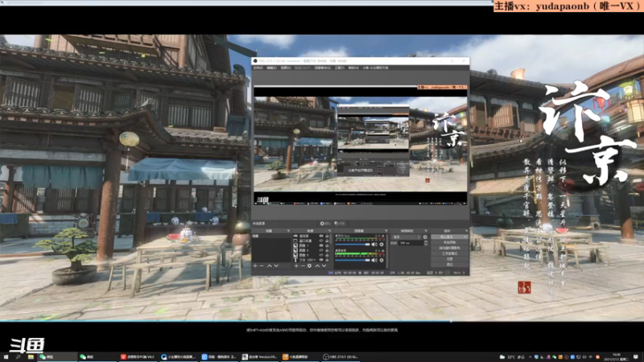This screenshot has width=644, height=362.
Task: Toggle the lock on the first source row
Action: pos(327,236)
